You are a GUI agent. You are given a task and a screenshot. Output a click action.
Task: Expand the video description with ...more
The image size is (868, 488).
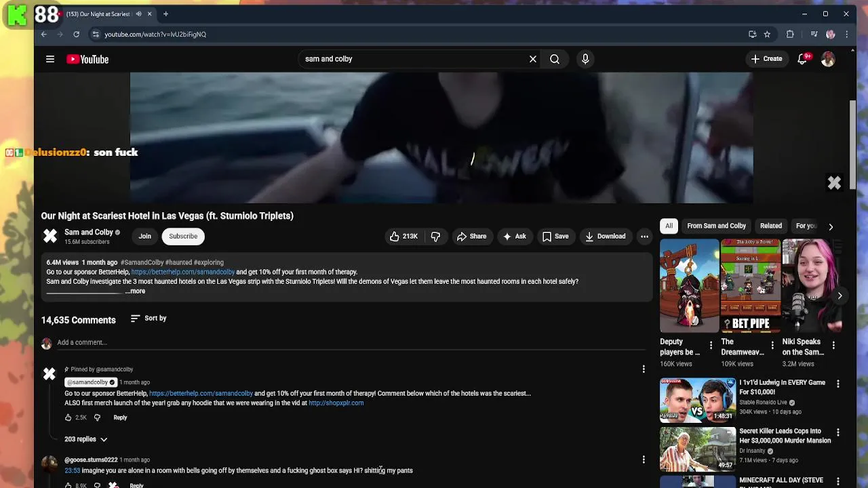(x=135, y=291)
